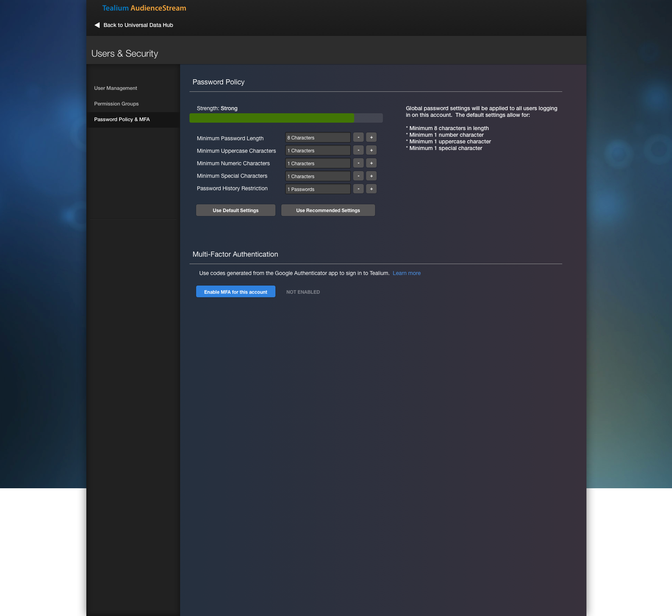
Task: Increase Minimum Uppercase Characters count
Action: [x=371, y=150]
